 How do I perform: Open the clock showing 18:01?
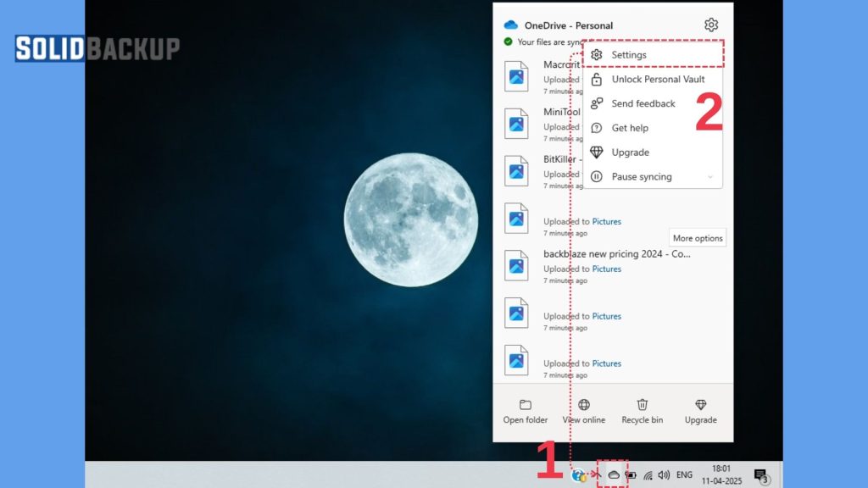pyautogui.click(x=721, y=474)
